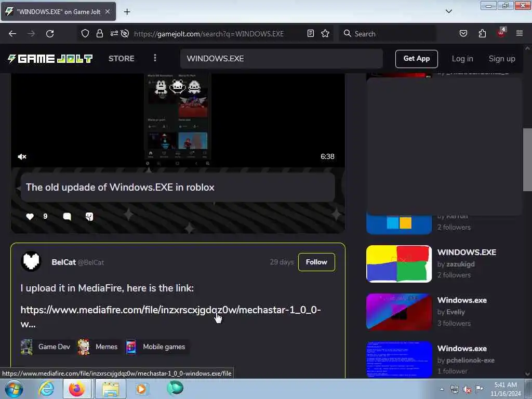
Task: Open BelCat's avatar
Action: [x=31, y=262]
